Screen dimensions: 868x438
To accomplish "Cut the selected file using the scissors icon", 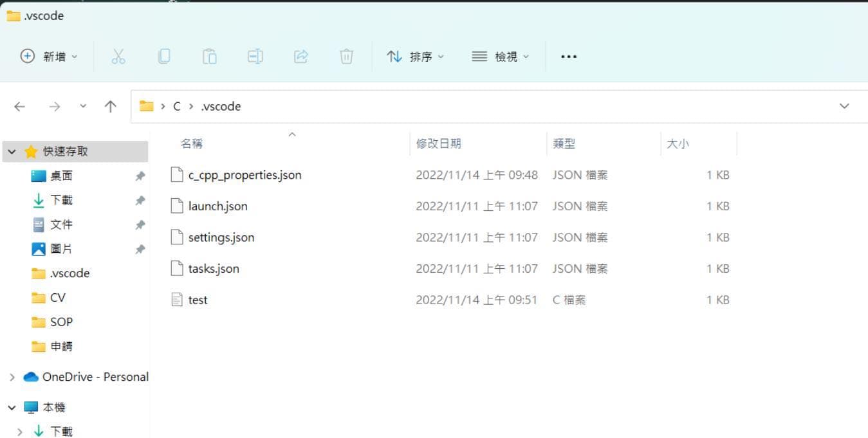I will (119, 56).
